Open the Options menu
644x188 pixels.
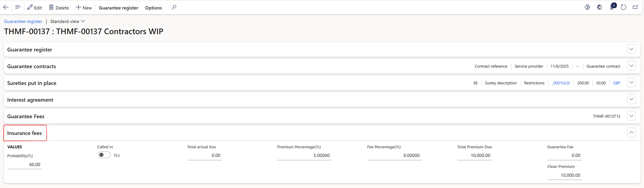coord(153,8)
